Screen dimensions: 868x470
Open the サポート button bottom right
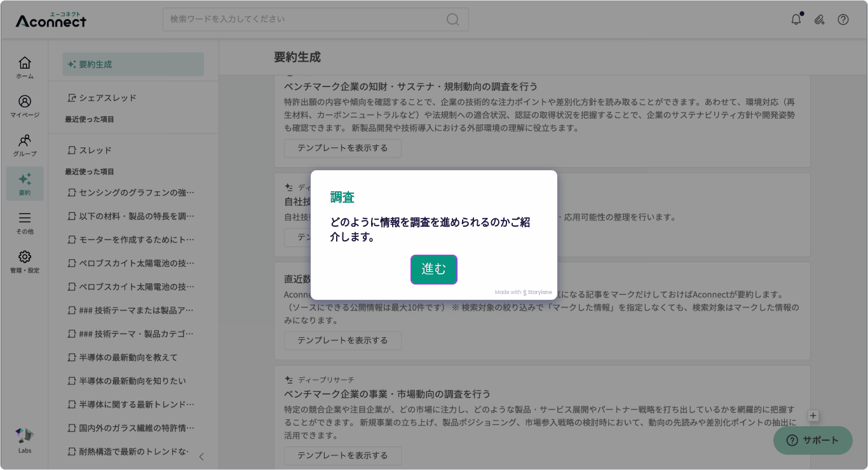[x=812, y=440]
